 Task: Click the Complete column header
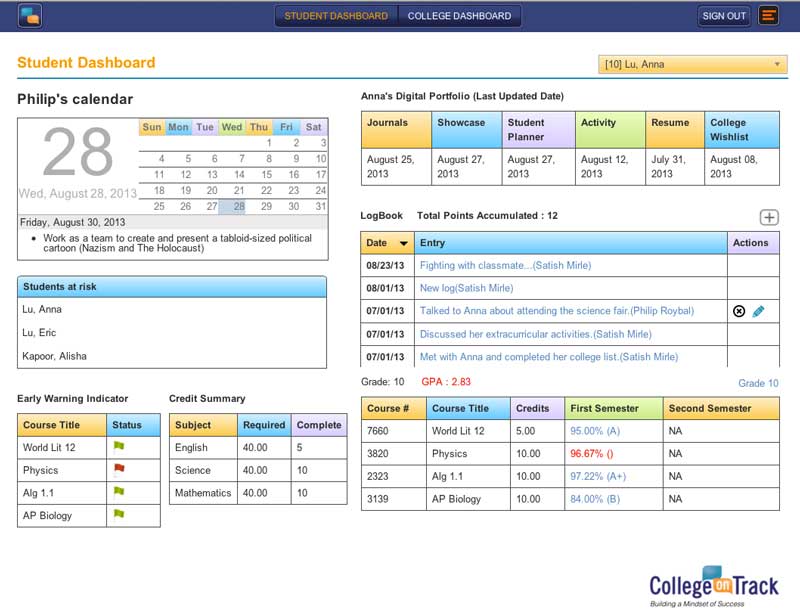coord(319,425)
